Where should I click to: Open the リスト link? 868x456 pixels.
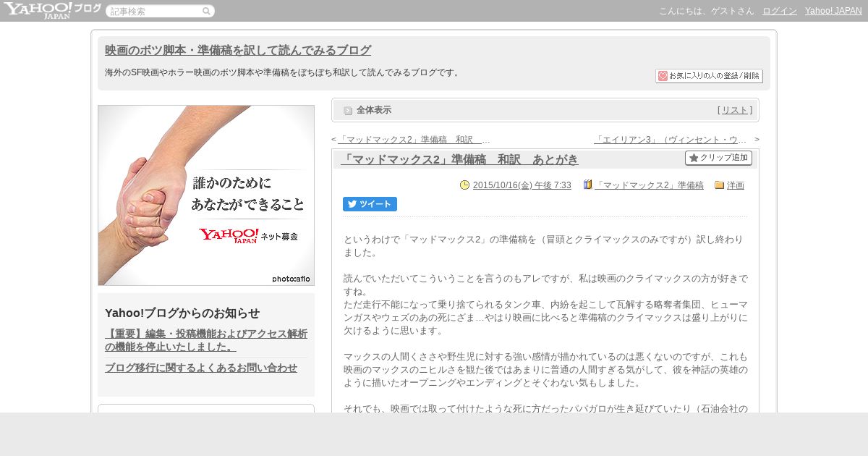pyautogui.click(x=735, y=110)
